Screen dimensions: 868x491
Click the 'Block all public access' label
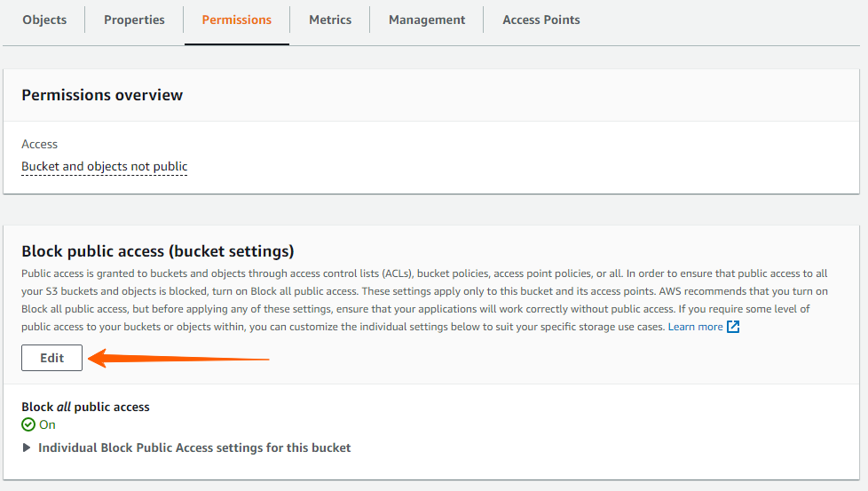tap(85, 407)
